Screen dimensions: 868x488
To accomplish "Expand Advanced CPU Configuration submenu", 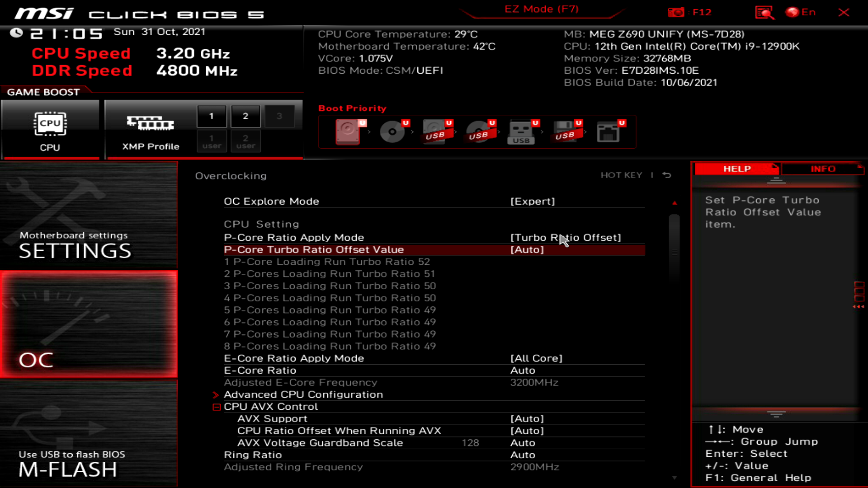I will (303, 394).
